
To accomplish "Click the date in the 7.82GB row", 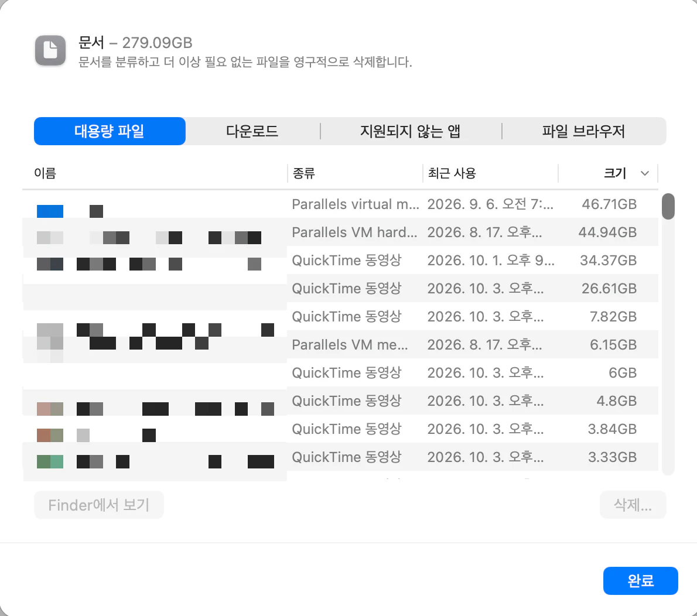I will point(486,316).
